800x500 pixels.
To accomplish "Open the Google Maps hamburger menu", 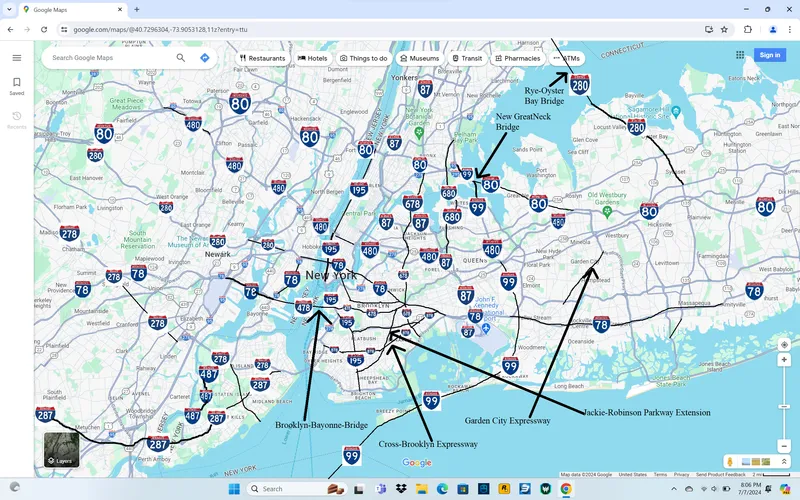I will [17, 58].
